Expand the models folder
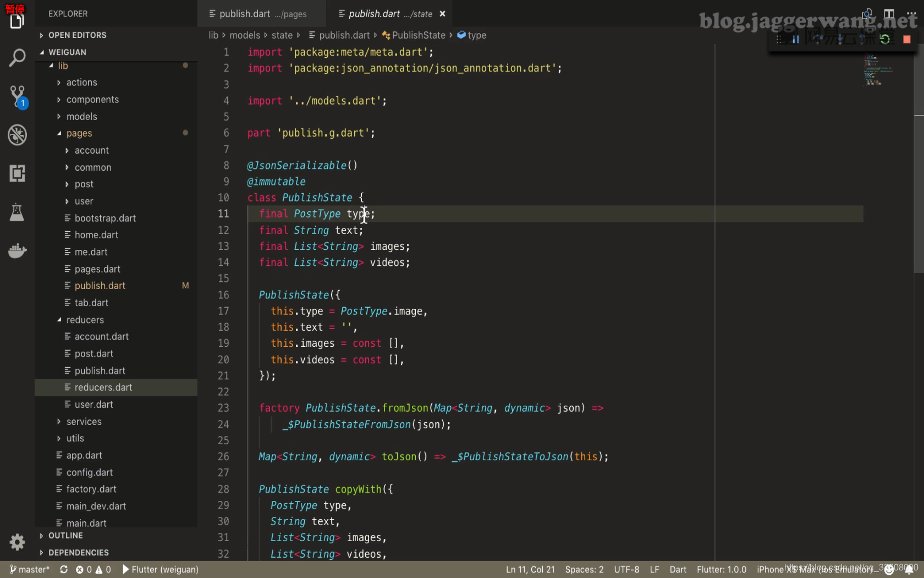The image size is (924, 578). [x=116, y=117]
